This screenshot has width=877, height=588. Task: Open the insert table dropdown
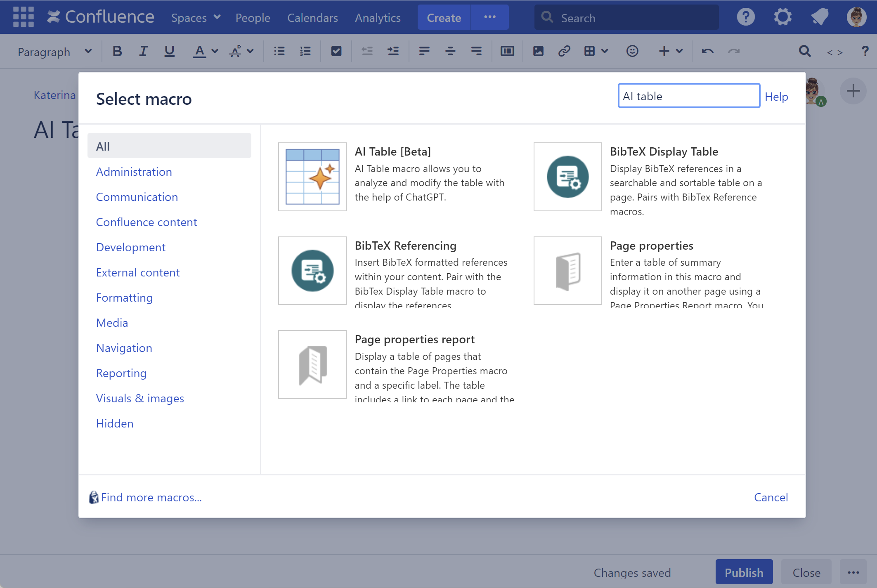click(x=604, y=51)
